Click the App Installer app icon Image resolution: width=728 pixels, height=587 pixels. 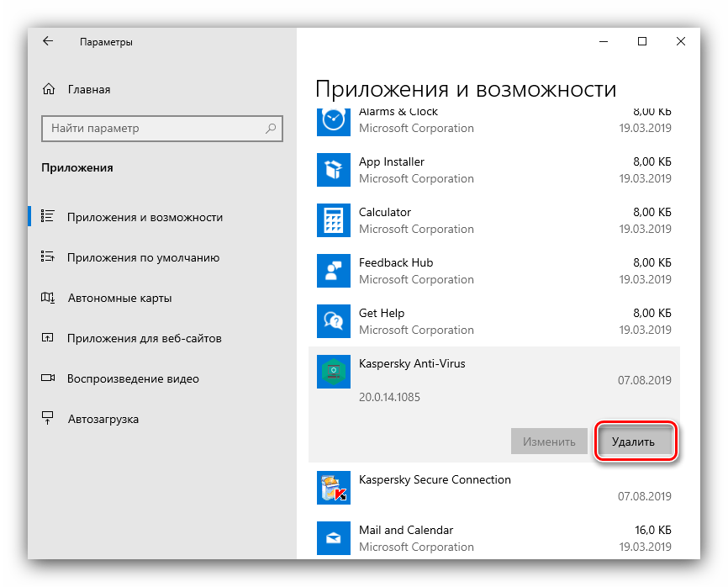tap(333, 170)
